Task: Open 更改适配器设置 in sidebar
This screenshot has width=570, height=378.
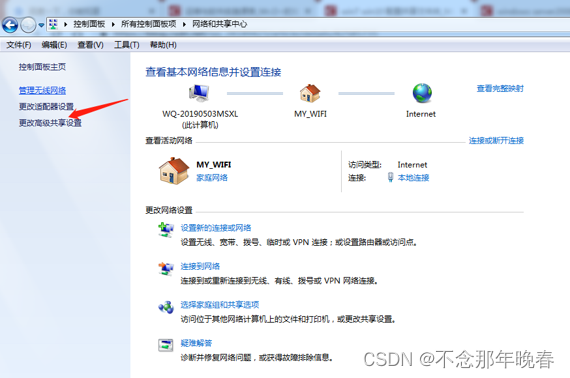Action: tap(46, 106)
